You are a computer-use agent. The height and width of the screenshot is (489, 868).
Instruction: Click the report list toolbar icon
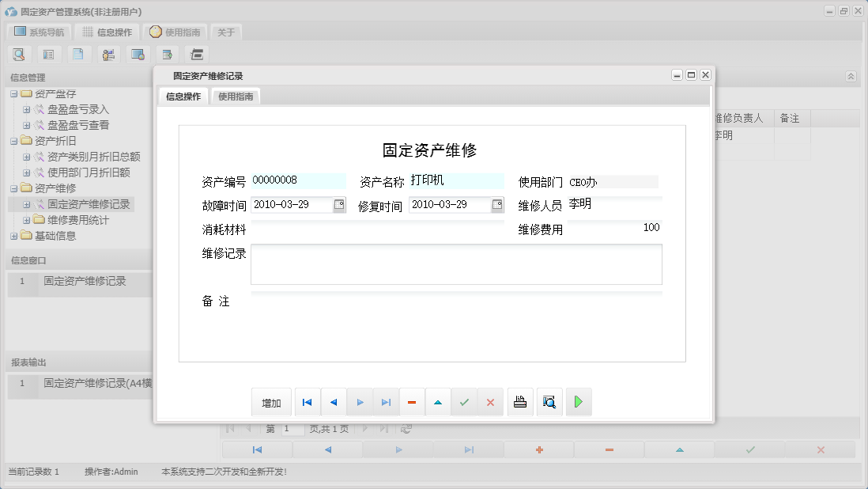point(48,54)
